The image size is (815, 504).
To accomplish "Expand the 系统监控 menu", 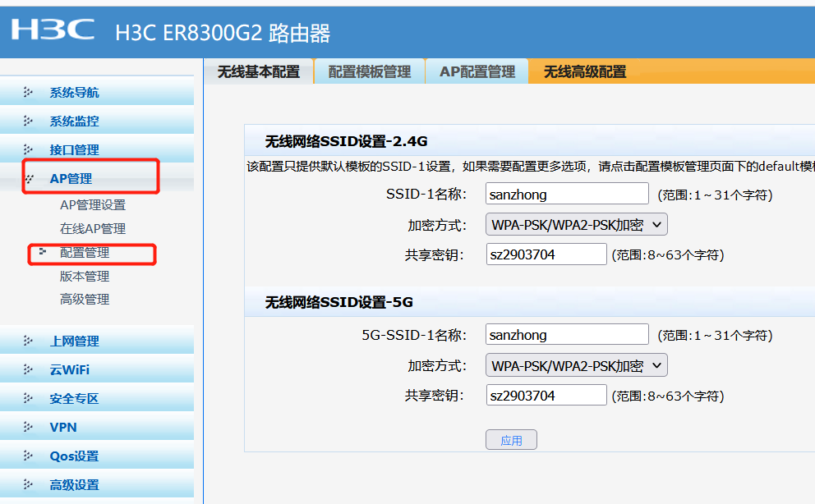I will click(x=97, y=121).
